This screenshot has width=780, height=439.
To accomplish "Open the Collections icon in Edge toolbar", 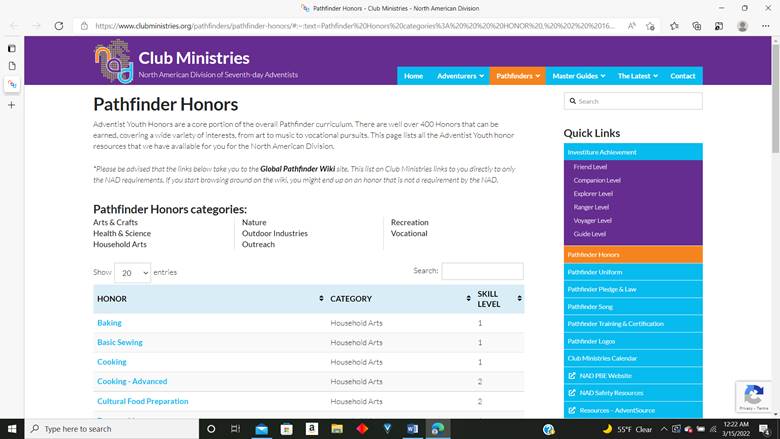I will click(x=696, y=26).
